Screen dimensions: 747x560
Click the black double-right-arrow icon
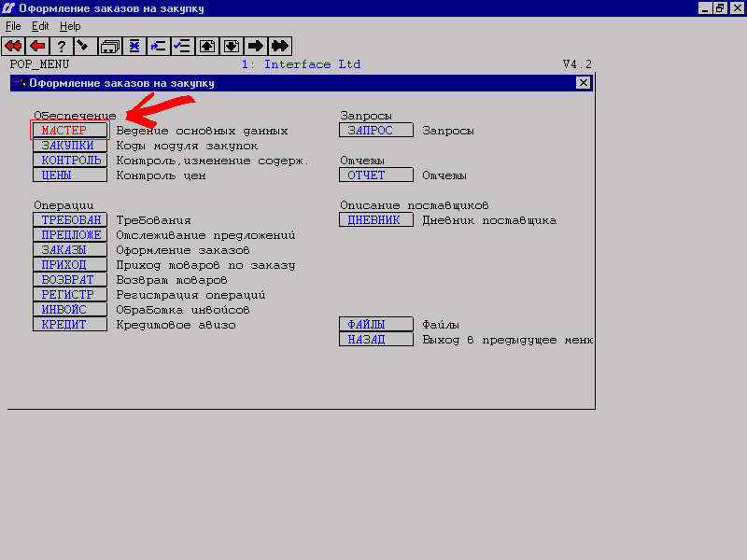(280, 46)
